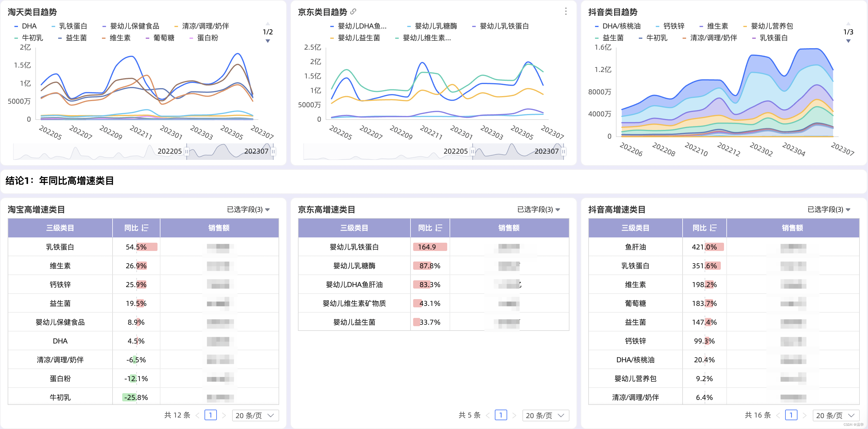Toggle 牛初乳 series in 淘天 chart legend
This screenshot has width=868, height=429.
point(29,38)
